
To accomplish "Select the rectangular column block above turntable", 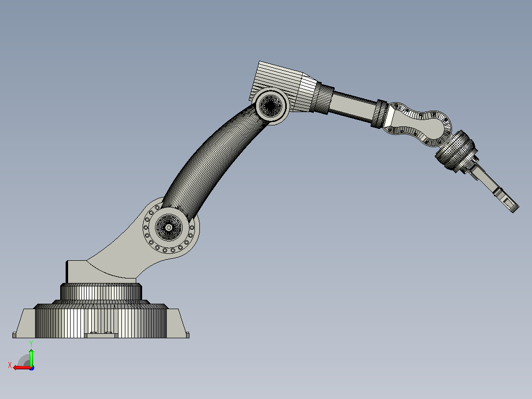I will tap(76, 272).
